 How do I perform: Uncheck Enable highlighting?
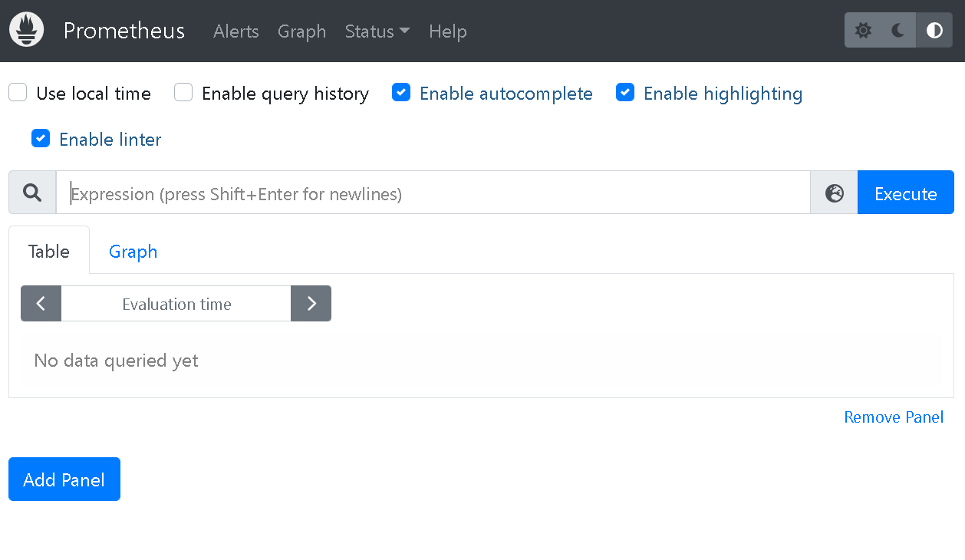pyautogui.click(x=625, y=93)
